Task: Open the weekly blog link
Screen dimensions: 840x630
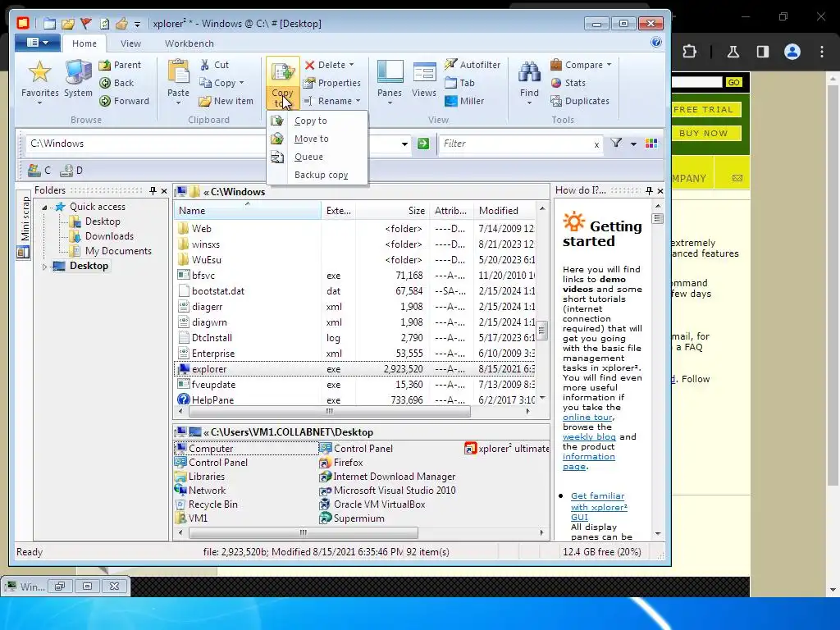Action: click(x=589, y=436)
